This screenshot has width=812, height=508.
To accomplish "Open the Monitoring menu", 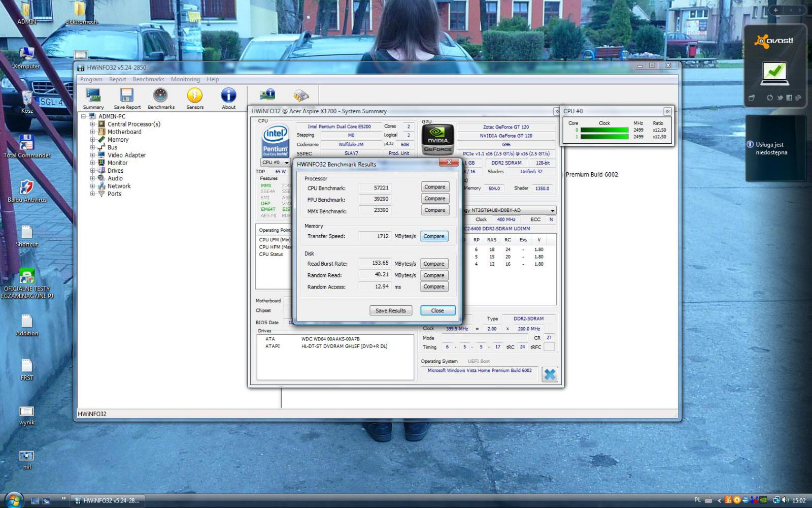I will [185, 79].
